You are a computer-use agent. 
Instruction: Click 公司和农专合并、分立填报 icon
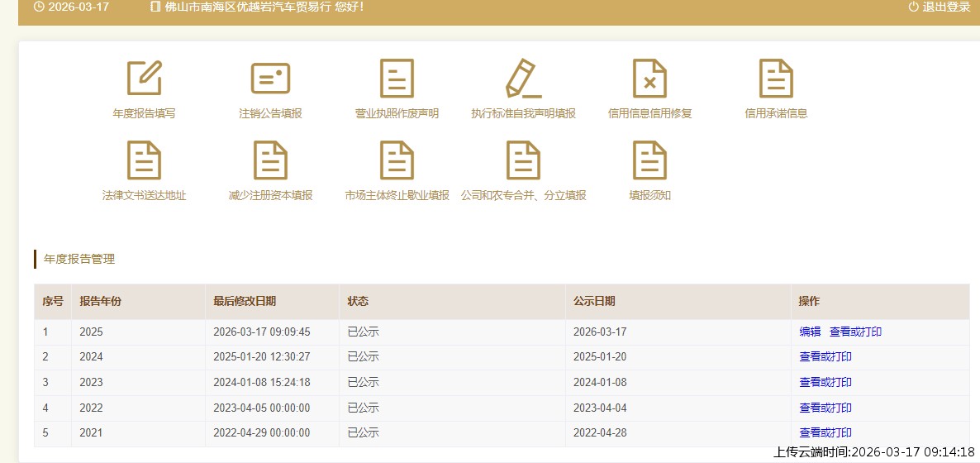pyautogui.click(x=523, y=160)
